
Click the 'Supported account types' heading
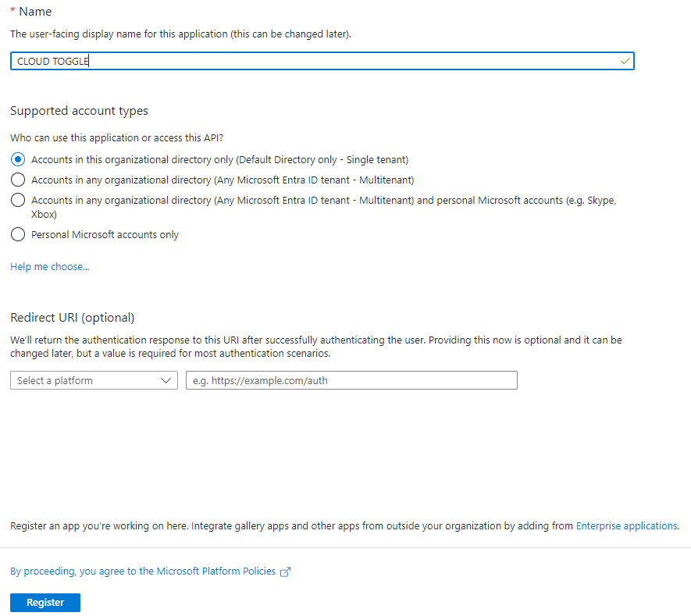click(79, 111)
